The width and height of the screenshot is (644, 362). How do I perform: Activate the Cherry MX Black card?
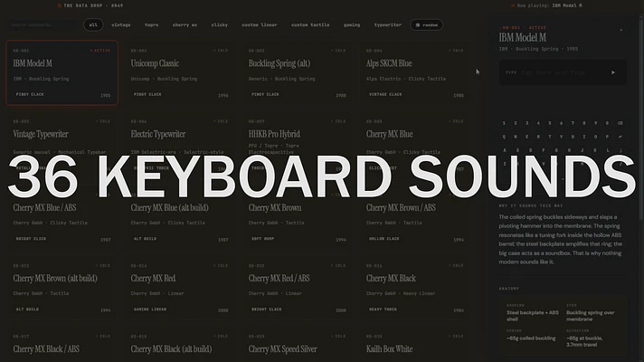(415, 288)
